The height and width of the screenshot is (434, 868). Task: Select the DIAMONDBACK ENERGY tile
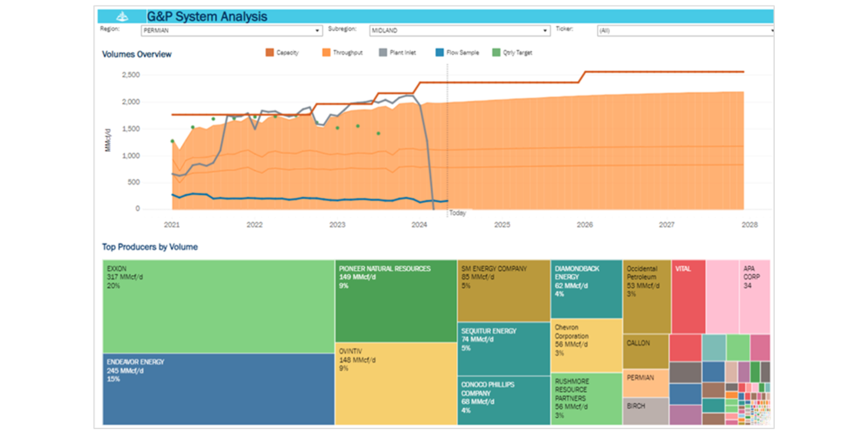(x=586, y=289)
